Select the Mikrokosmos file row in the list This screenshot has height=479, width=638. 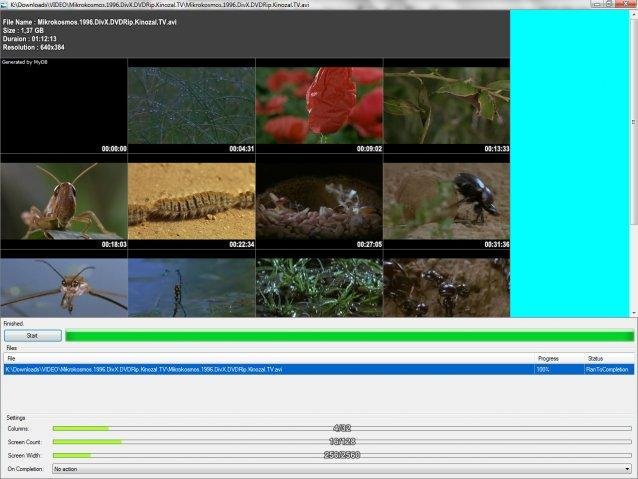(x=319, y=370)
